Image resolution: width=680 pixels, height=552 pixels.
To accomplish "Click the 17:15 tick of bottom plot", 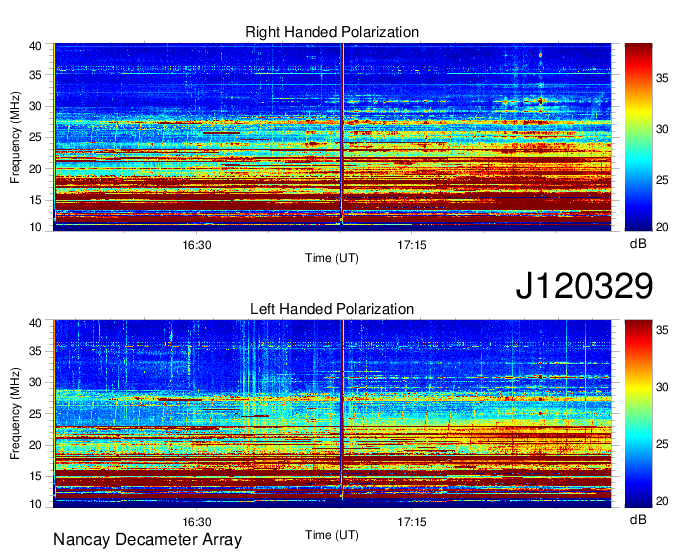I will [x=412, y=522].
